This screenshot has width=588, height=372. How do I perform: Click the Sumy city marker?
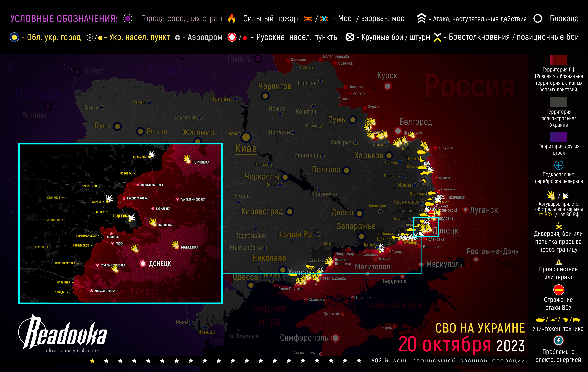tap(353, 120)
